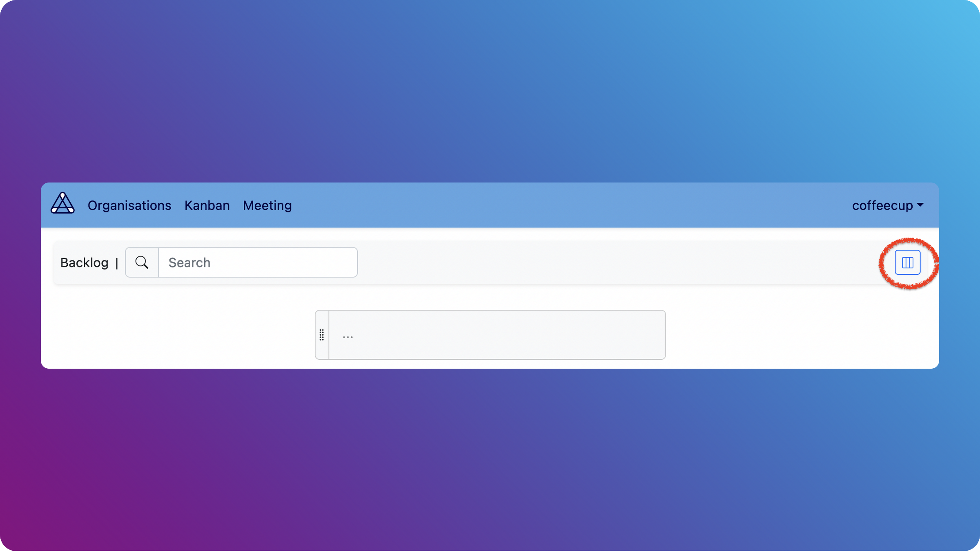Image resolution: width=980 pixels, height=552 pixels.
Task: Select the Meeting tab
Action: [267, 205]
